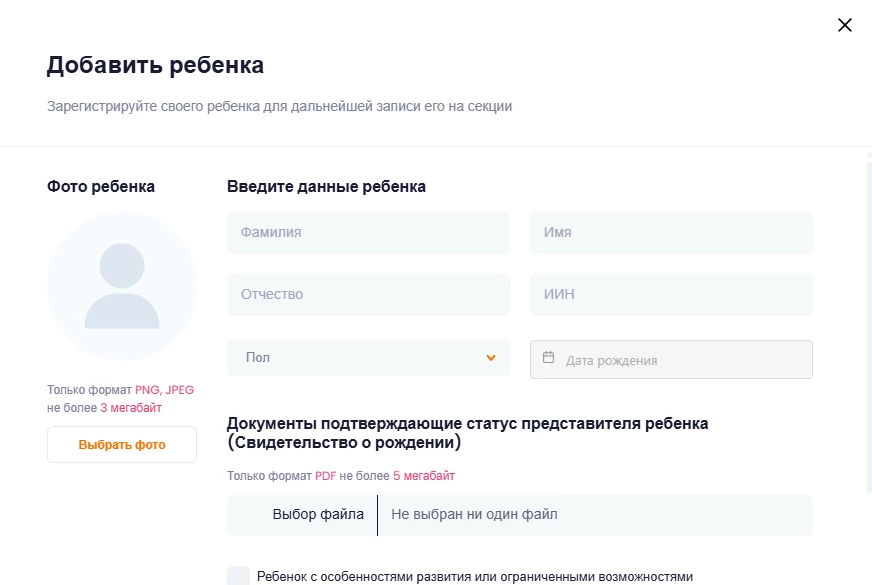
Task: Open the Пол gender selector
Action: coord(368,358)
